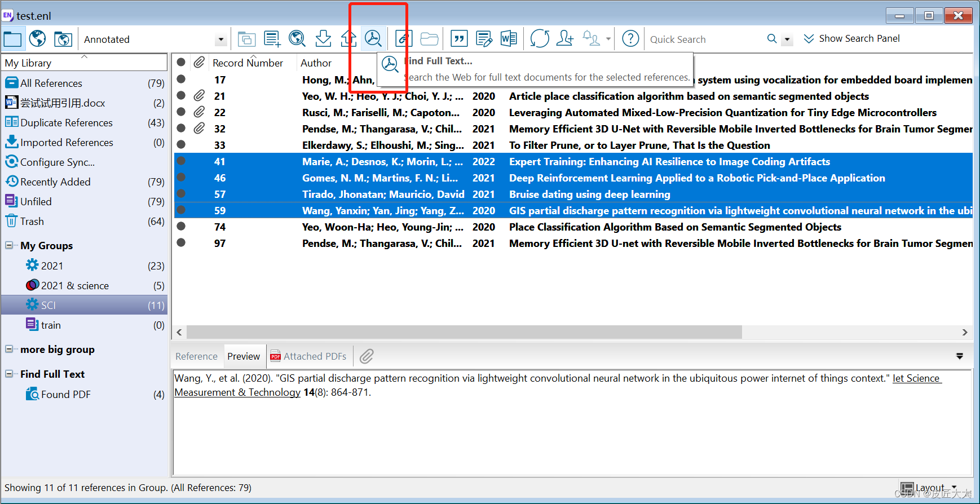Sort by the read status dot column header
The width and height of the screenshot is (980, 504).
181,62
